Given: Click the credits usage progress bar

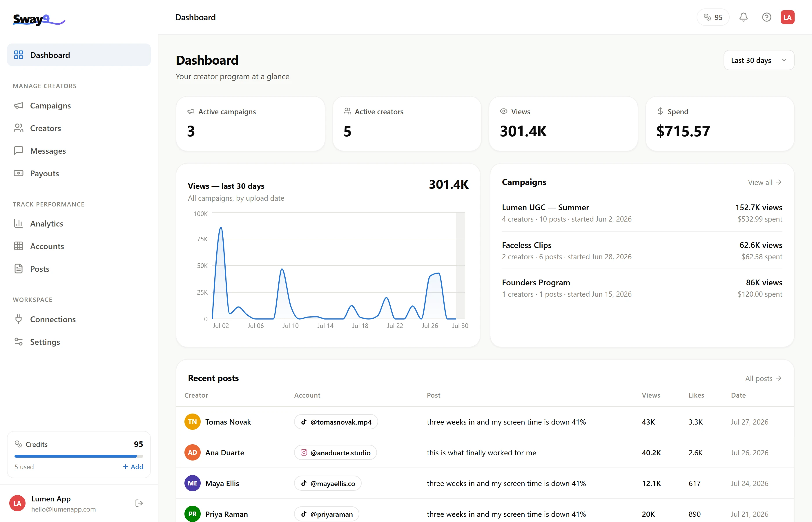Looking at the screenshot, I should coord(79,456).
